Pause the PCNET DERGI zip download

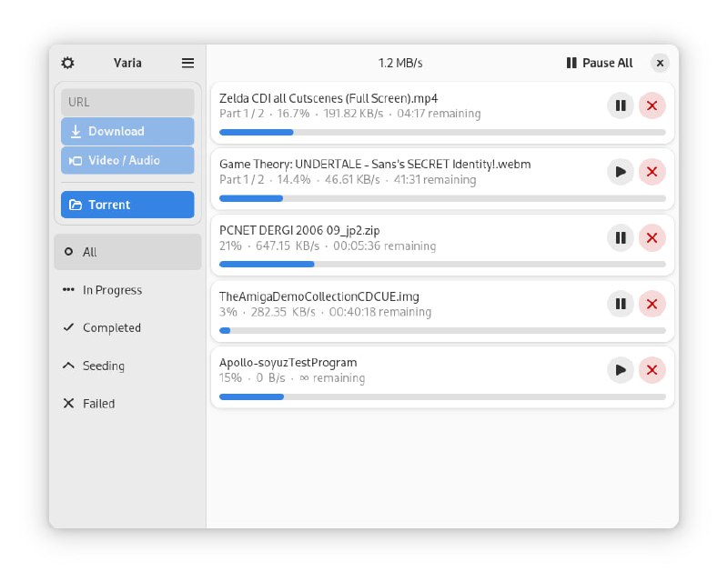pos(621,238)
